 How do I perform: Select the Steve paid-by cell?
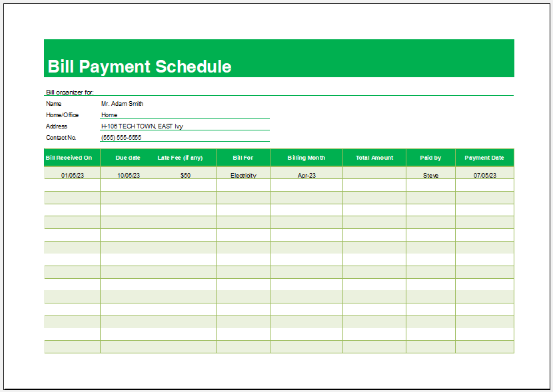[430, 173]
